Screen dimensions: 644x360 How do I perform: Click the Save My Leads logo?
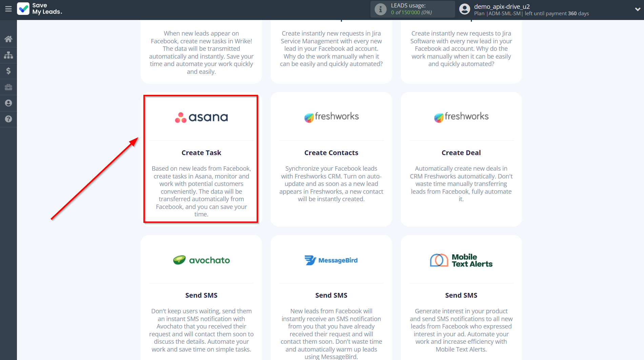coord(39,9)
